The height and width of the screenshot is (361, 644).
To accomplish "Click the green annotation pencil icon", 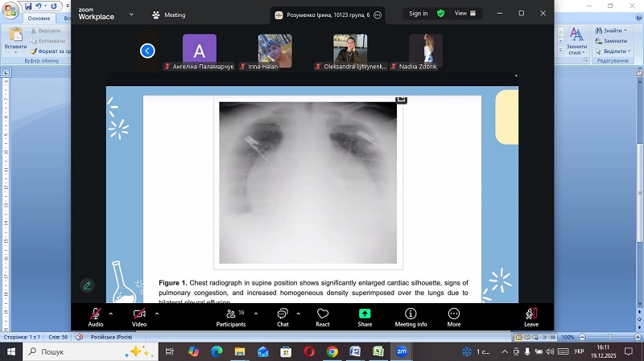I will point(87,285).
